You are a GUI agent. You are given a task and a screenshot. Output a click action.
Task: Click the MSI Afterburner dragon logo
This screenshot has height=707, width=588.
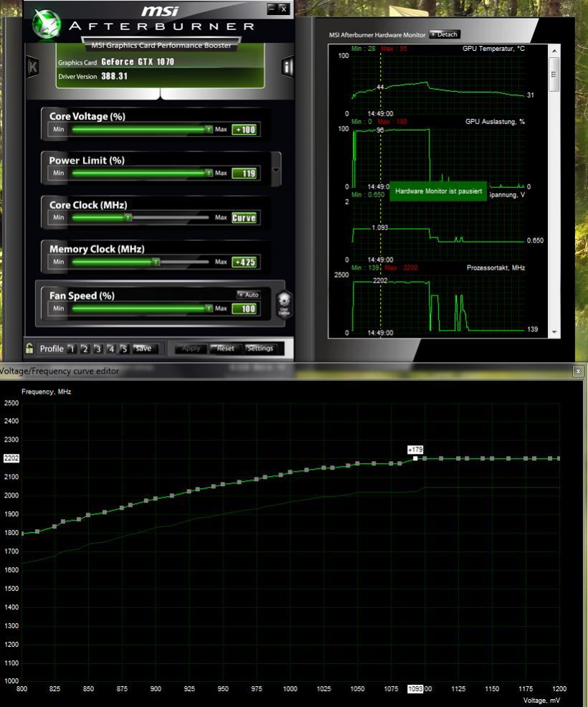(x=47, y=24)
